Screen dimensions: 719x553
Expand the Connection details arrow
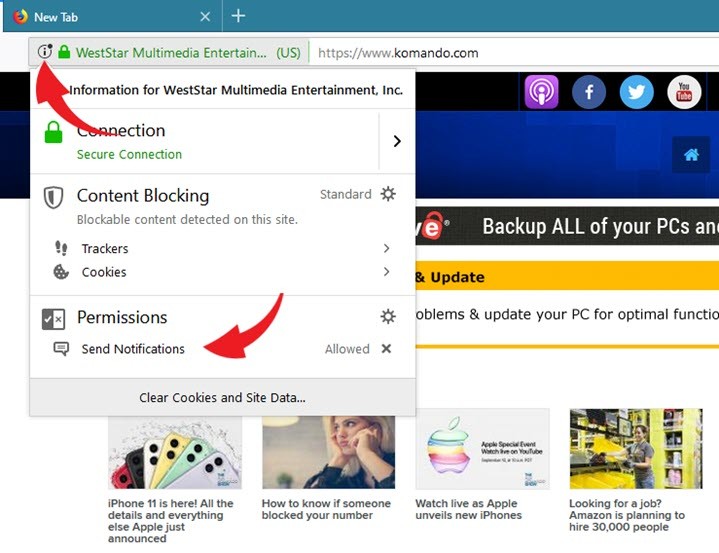pos(397,141)
